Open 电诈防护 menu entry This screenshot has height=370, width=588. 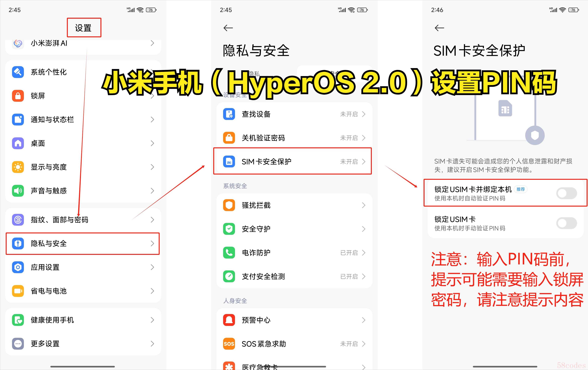[294, 253]
